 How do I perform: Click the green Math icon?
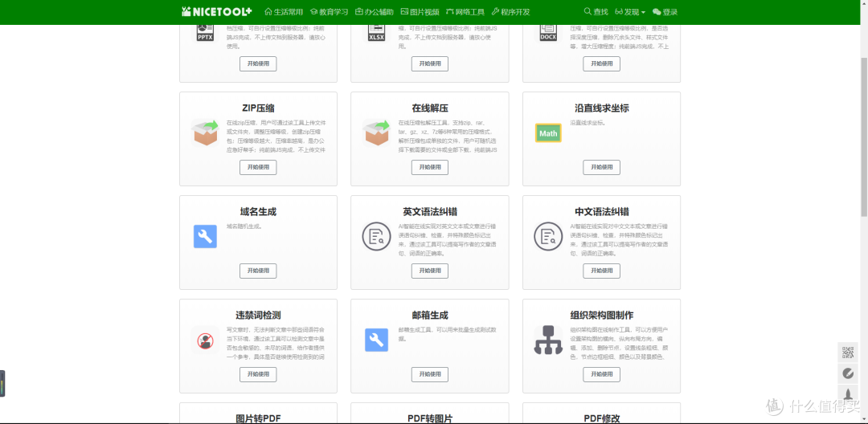point(549,133)
